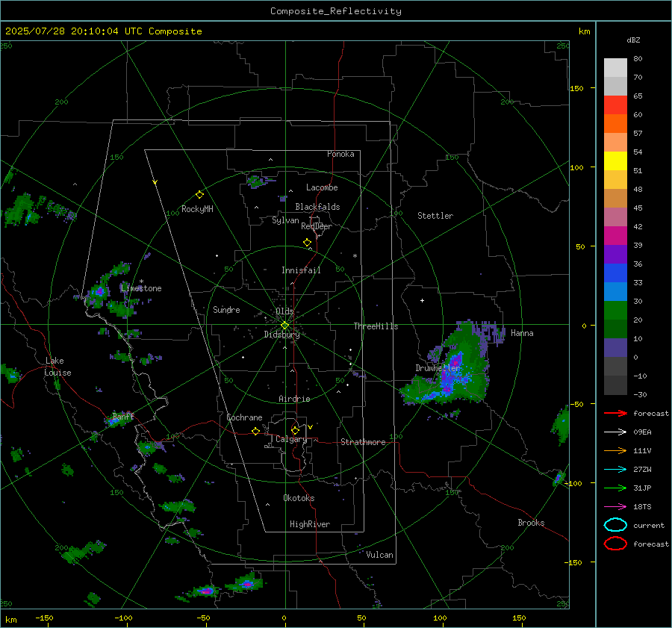
Task: Select the Okotoks label
Action: (x=299, y=498)
